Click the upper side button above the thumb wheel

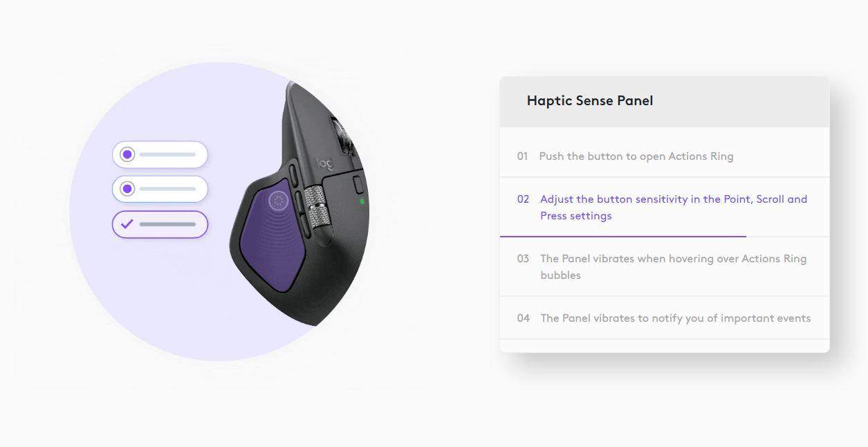pos(293,174)
